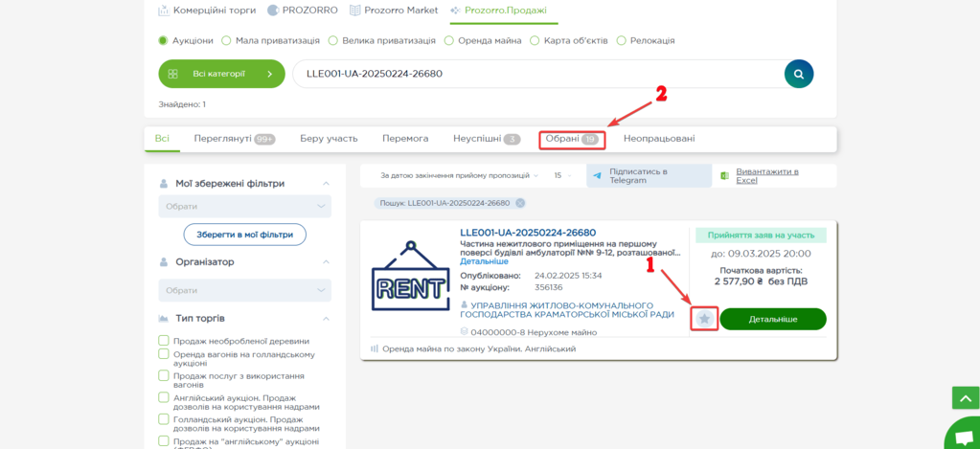Open the Організатор dropdown field
The width and height of the screenshot is (980, 449).
[244, 290]
